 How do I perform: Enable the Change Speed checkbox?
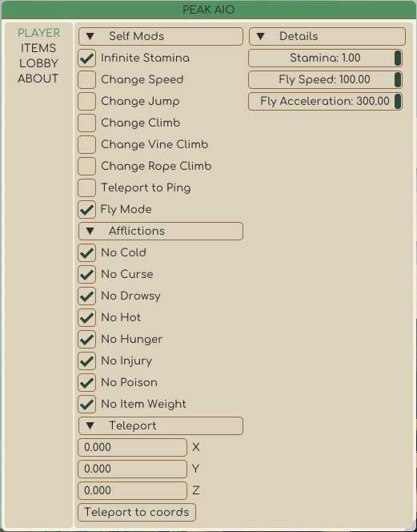86,80
